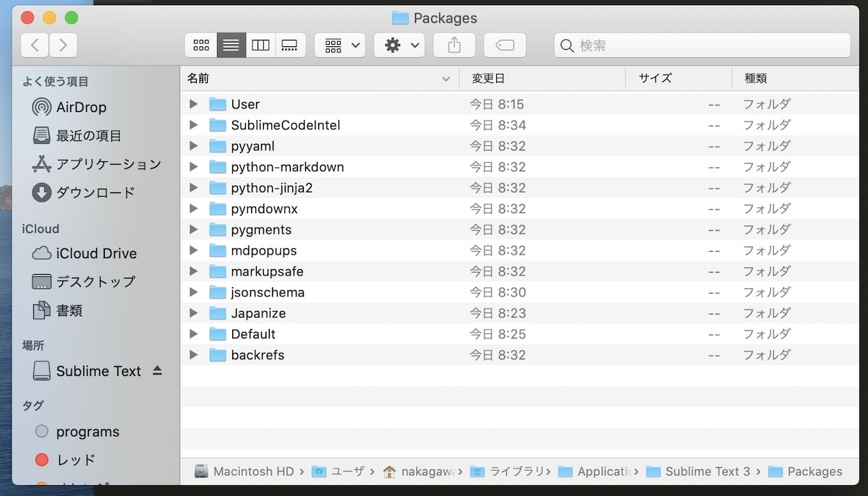The height and width of the screenshot is (496, 868).
Task: Click Packages in the path bar
Action: point(805,471)
